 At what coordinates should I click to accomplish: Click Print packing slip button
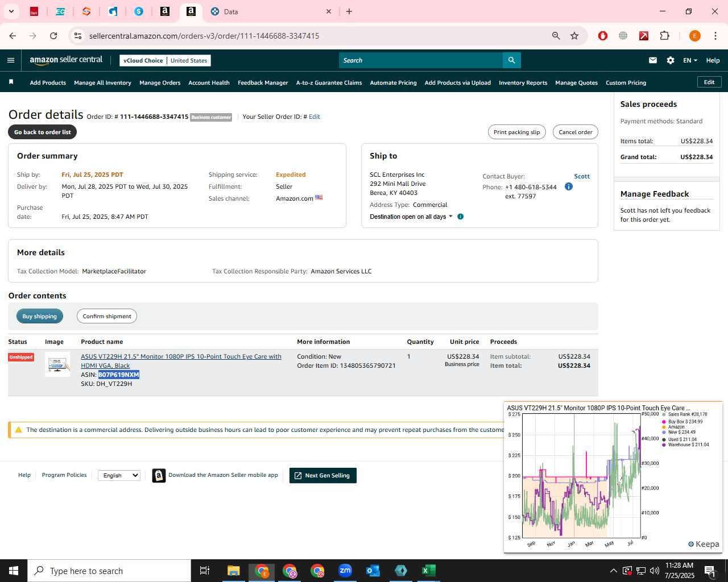[x=517, y=132]
